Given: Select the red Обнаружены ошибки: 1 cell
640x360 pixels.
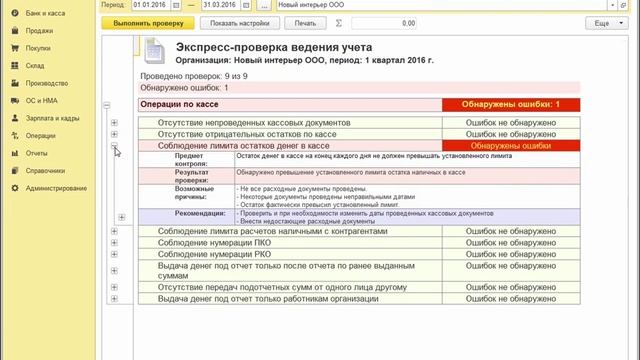Looking at the screenshot, I should [511, 104].
